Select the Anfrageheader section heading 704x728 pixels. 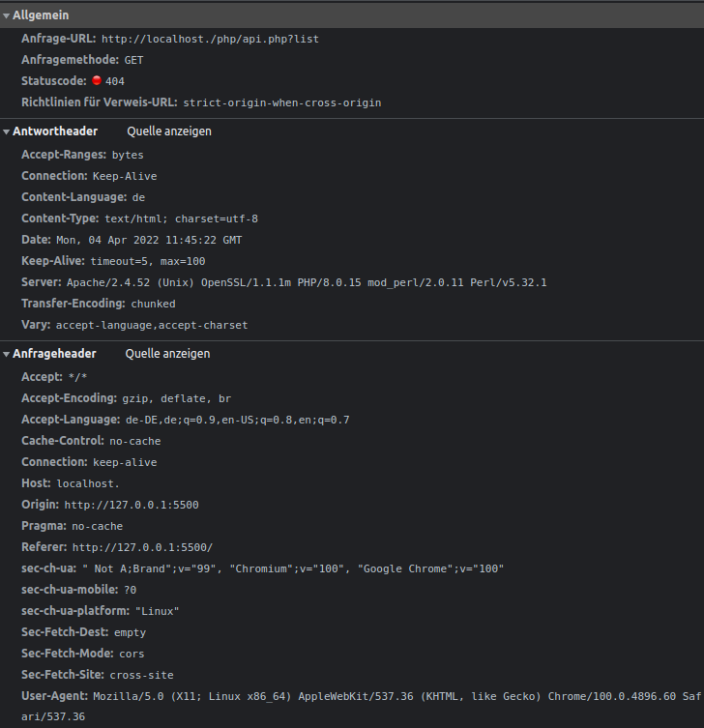(x=54, y=354)
